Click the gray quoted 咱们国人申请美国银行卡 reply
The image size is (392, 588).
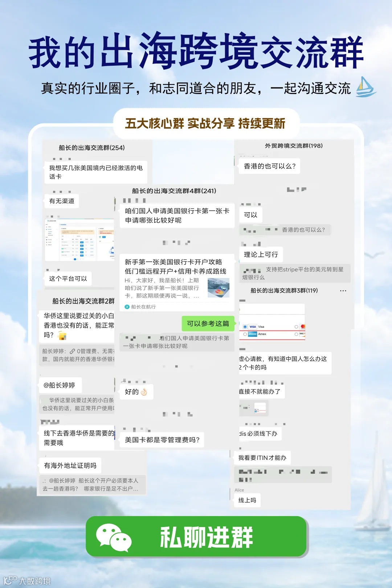click(177, 342)
